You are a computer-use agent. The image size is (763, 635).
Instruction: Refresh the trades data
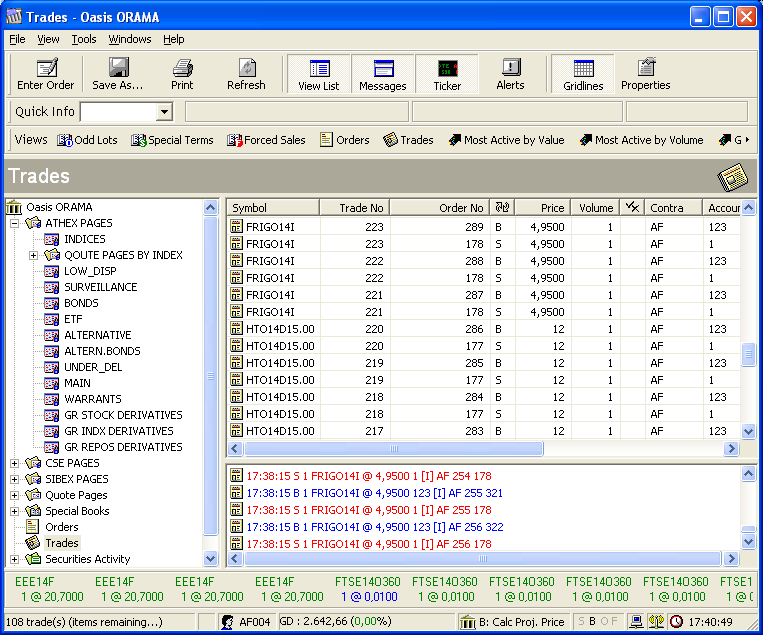click(x=246, y=74)
